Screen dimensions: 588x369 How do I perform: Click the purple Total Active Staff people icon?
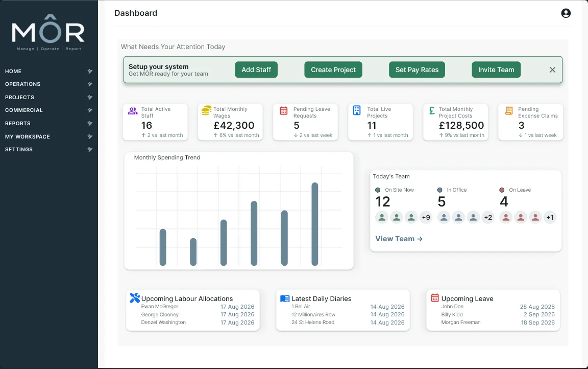(x=133, y=111)
